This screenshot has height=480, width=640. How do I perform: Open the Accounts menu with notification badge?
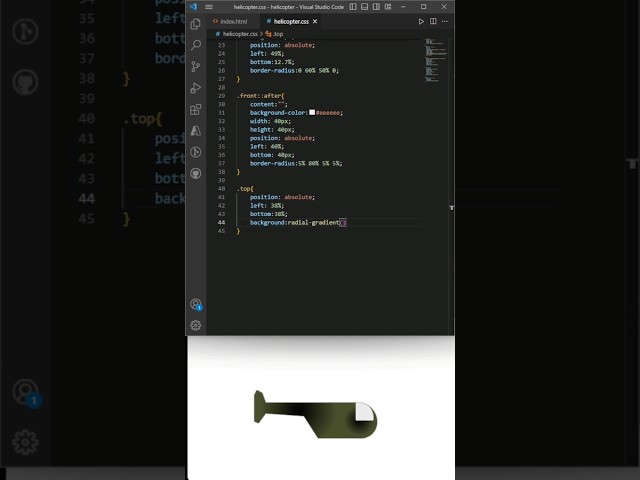(x=196, y=304)
